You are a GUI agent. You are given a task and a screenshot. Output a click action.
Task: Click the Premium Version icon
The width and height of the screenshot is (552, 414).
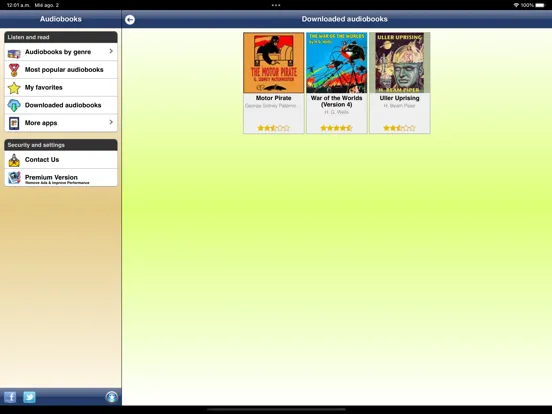[14, 178]
